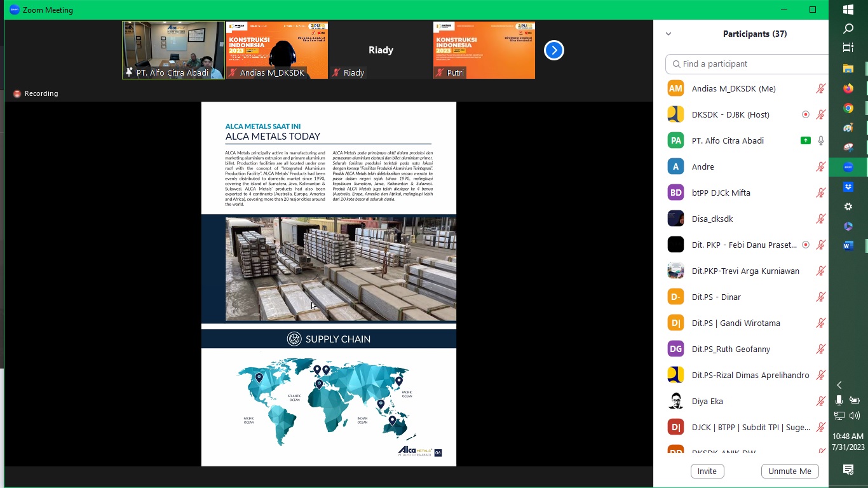
Task: Open volume control in system tray
Action: tap(855, 416)
